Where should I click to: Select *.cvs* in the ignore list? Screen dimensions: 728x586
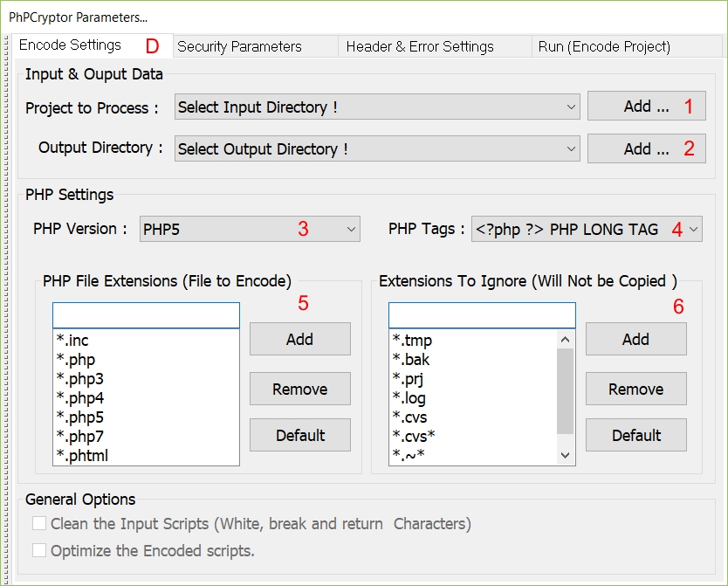point(474,437)
